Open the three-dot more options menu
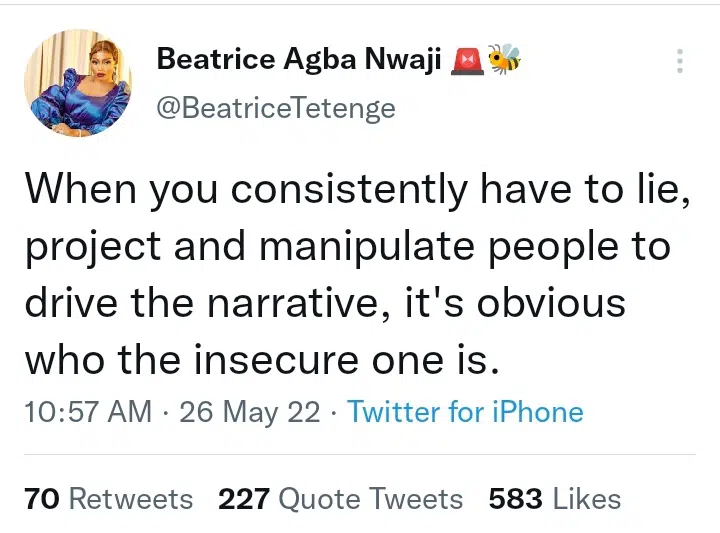Viewport: 720px width, 533px height. (680, 61)
